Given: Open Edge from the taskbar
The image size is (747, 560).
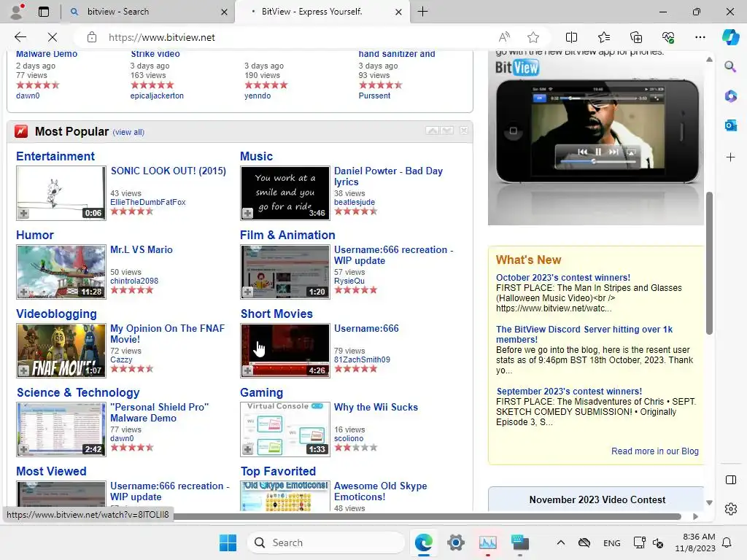Looking at the screenshot, I should (424, 542).
